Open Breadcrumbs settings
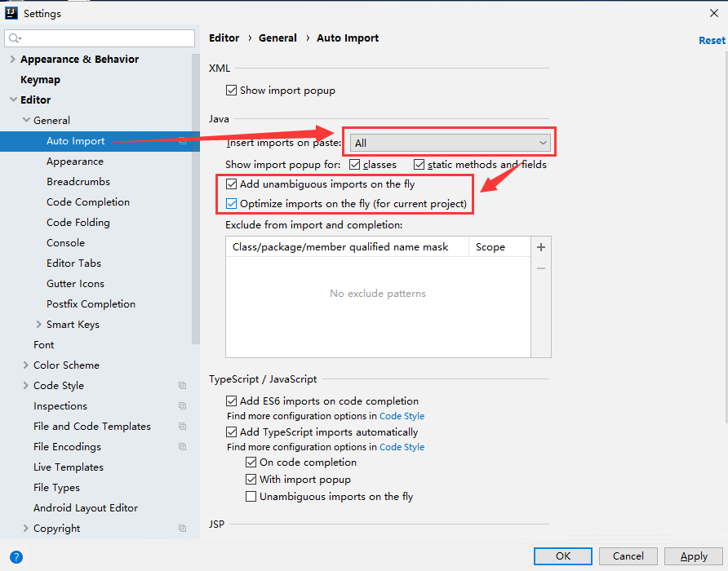Screen dimensions: 728x571 [78, 182]
